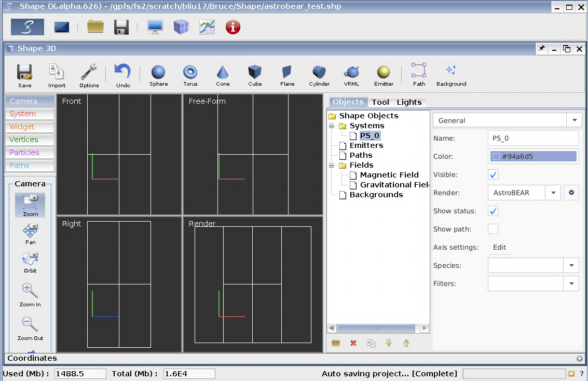Click the red info icon
This screenshot has height=381, width=588.
(233, 27)
